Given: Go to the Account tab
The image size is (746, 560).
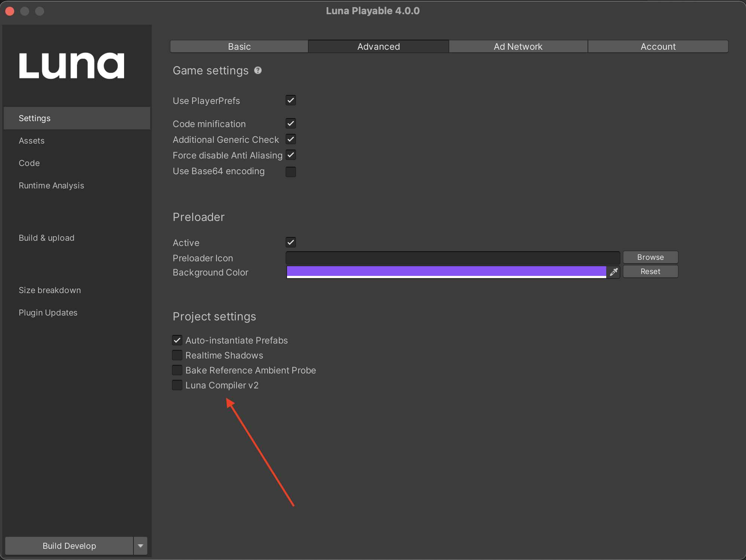Looking at the screenshot, I should (x=658, y=46).
